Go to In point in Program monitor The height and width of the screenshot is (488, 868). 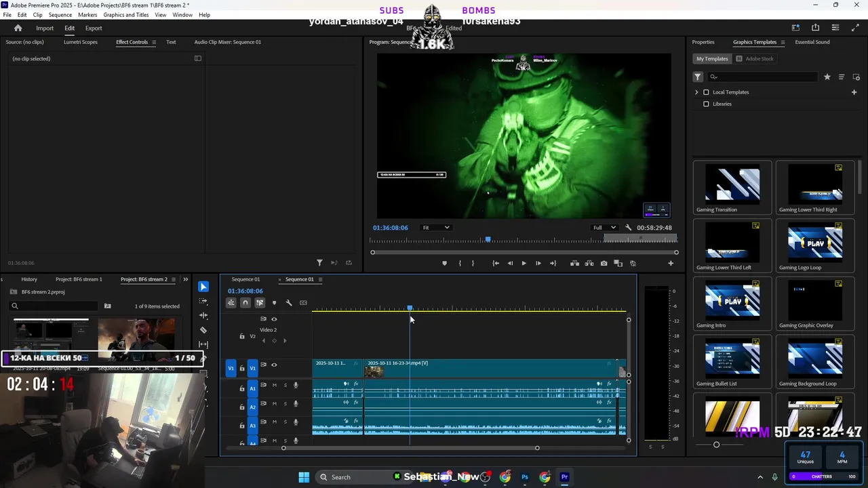click(496, 263)
